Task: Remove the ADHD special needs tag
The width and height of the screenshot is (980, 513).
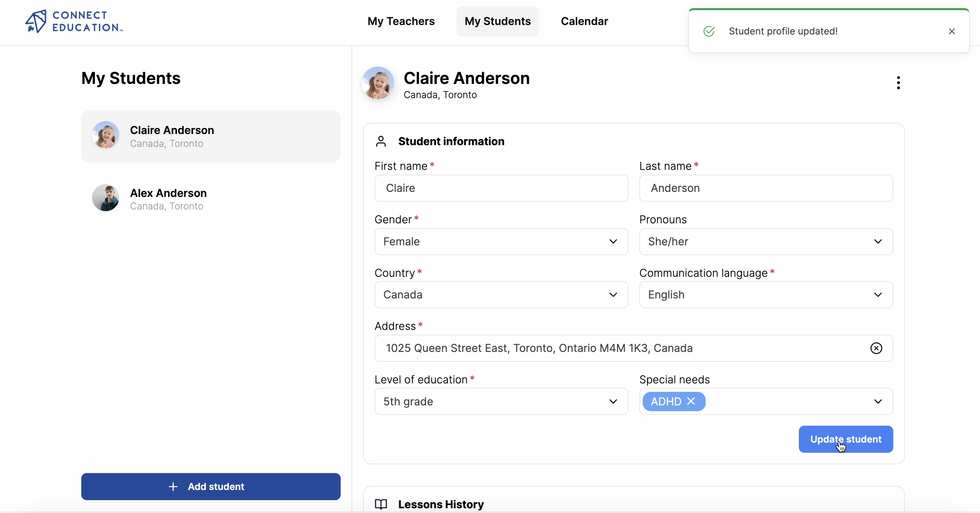Action: (691, 401)
